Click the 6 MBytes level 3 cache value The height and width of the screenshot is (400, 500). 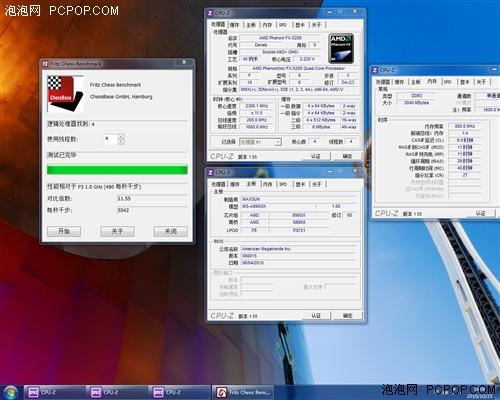tap(321, 127)
